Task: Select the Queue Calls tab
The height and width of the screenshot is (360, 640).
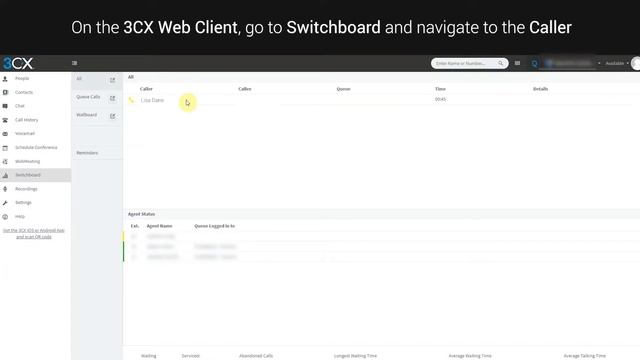Action: [x=96, y=98]
